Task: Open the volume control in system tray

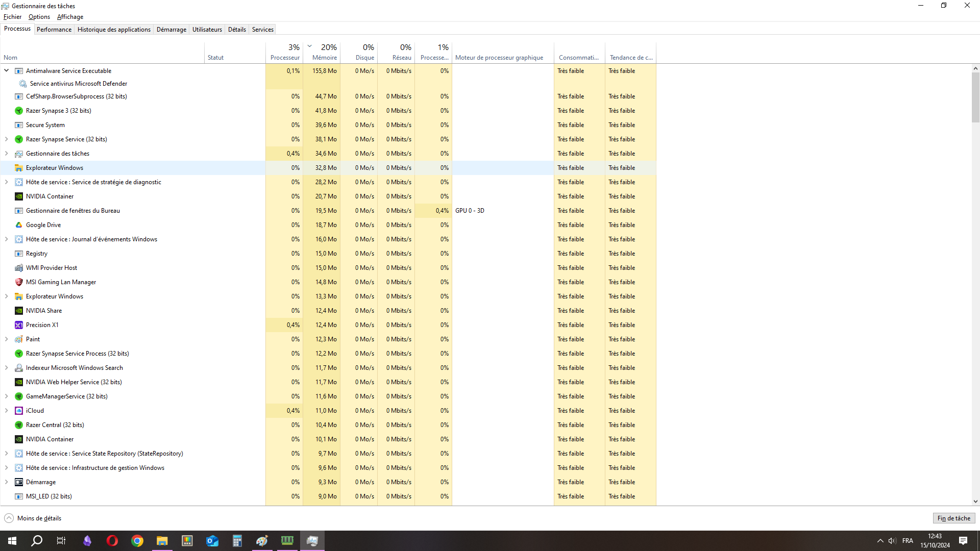Action: [892, 541]
